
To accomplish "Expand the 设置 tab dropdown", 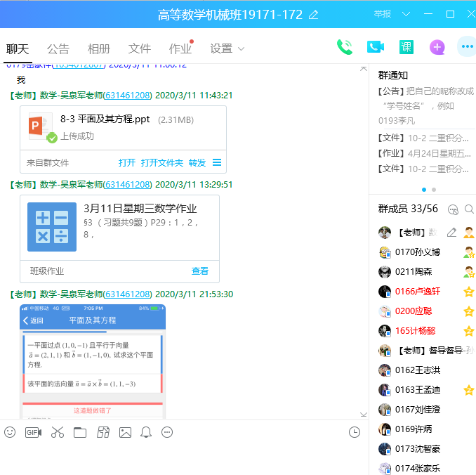I will click(241, 49).
